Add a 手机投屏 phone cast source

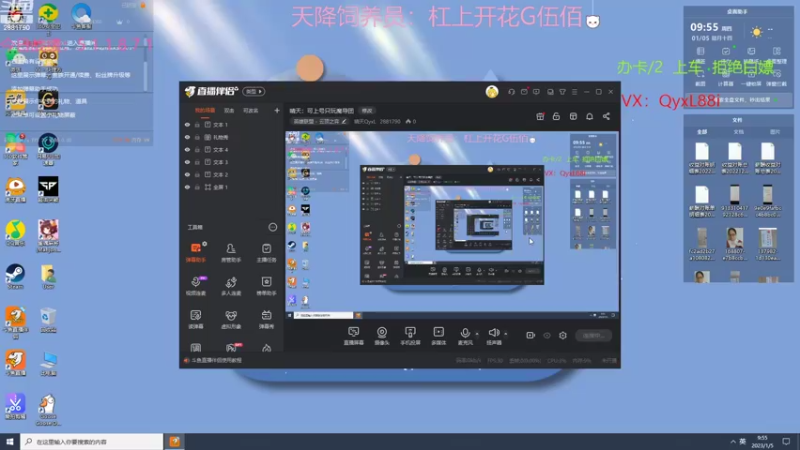(x=410, y=336)
